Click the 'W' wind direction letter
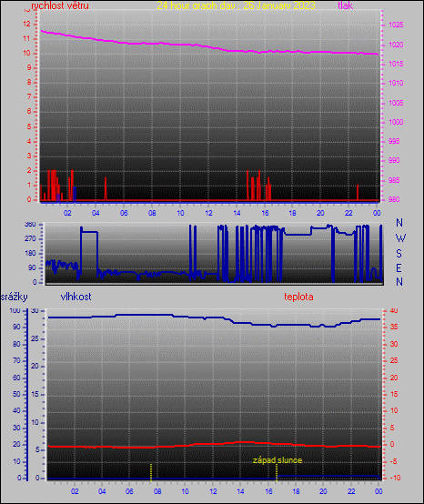The height and width of the screenshot is (504, 424). pos(400,238)
